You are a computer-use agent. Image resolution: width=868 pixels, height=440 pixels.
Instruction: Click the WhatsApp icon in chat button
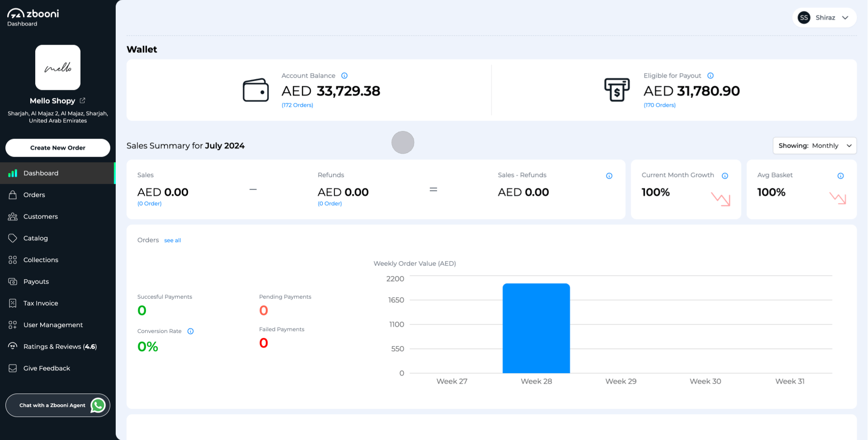point(98,405)
